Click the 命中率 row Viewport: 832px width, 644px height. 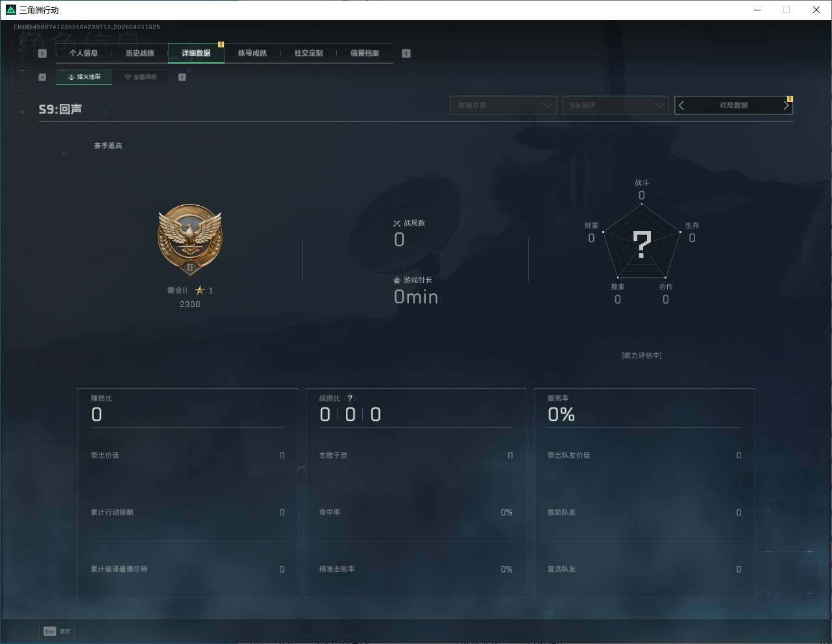tap(416, 513)
